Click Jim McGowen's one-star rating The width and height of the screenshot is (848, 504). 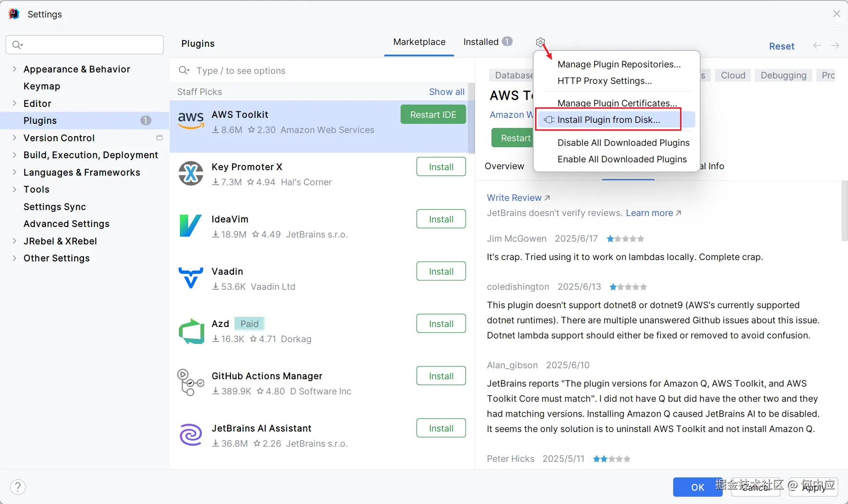[625, 238]
